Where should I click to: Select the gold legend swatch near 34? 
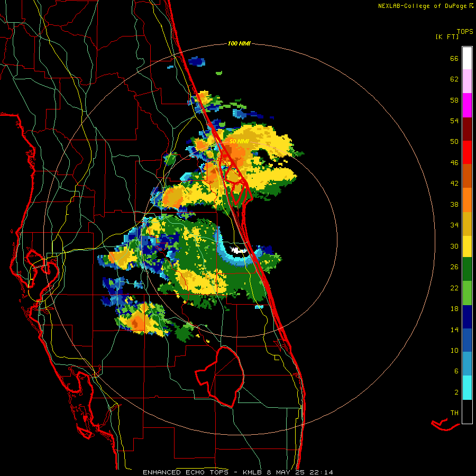[467, 224]
